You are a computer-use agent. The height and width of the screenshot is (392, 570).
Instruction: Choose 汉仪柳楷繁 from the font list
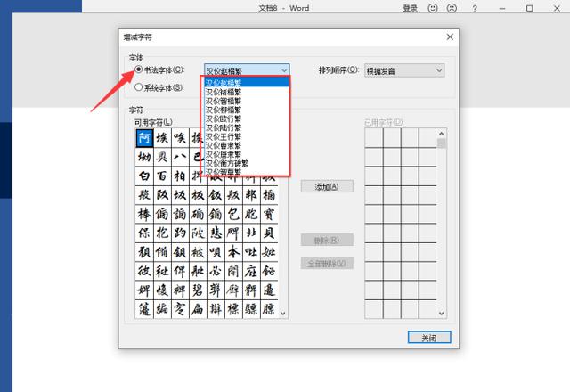click(247, 110)
